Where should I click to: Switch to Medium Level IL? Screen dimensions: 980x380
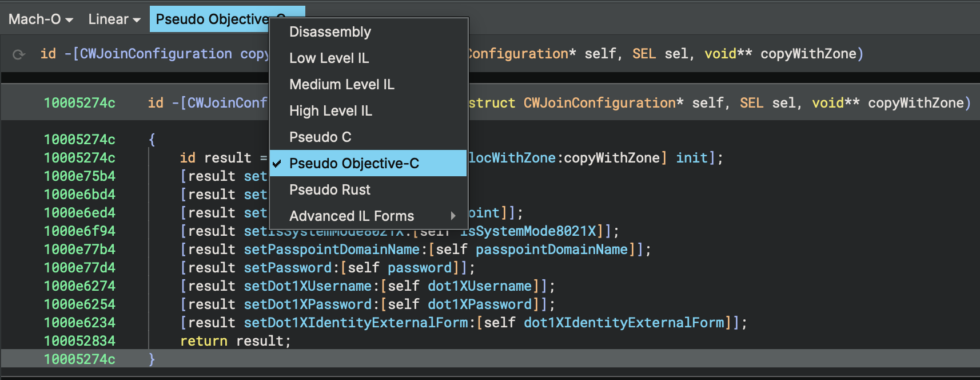(x=341, y=85)
